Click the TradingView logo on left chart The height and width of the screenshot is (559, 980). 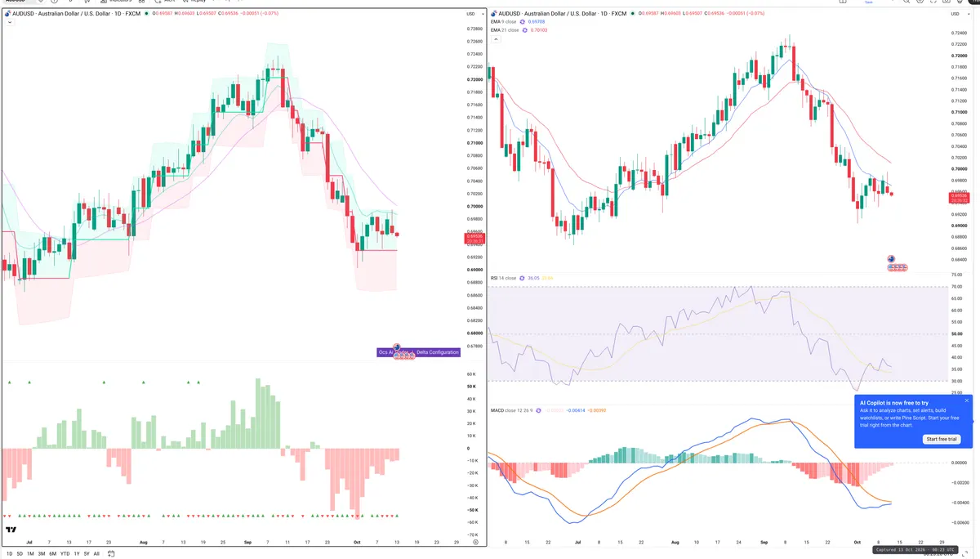pos(11,530)
